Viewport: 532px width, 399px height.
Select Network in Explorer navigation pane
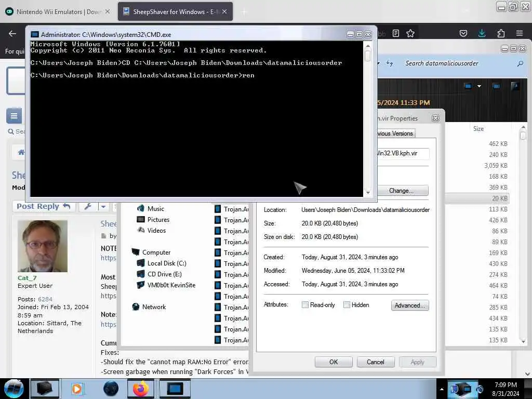pos(154,307)
